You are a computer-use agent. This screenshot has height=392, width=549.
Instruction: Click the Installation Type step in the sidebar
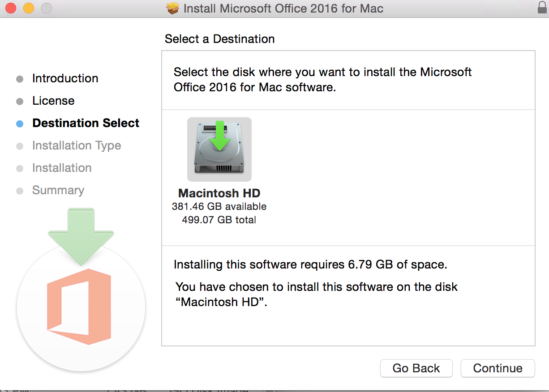(x=77, y=145)
